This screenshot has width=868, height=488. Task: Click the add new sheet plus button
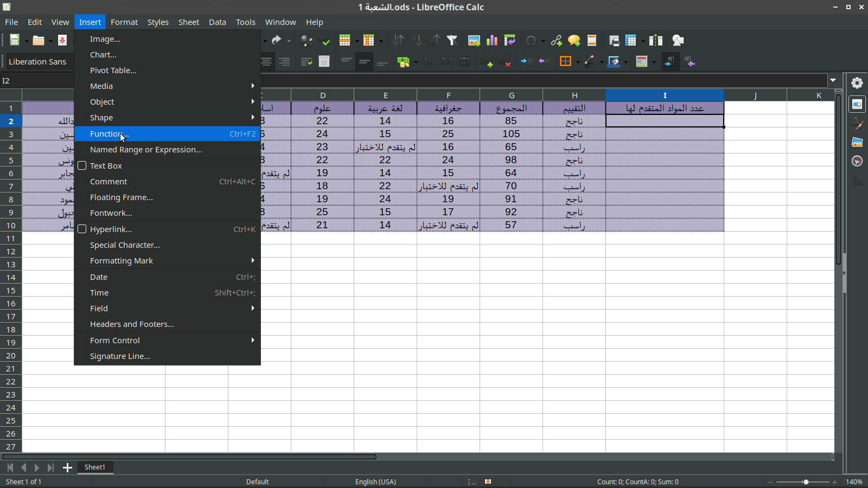coord(67,467)
